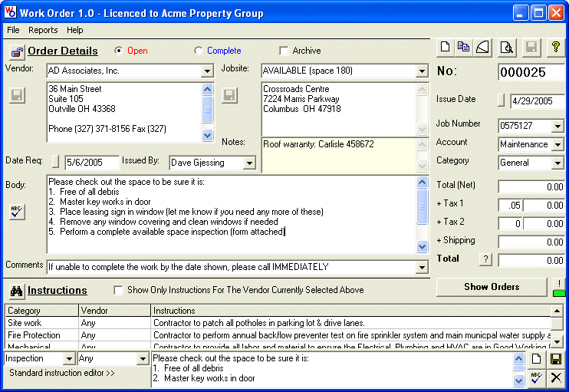Enable Show Only Instructions For Vendor checkbox
Viewport: 569px width, 392px height.
[118, 290]
